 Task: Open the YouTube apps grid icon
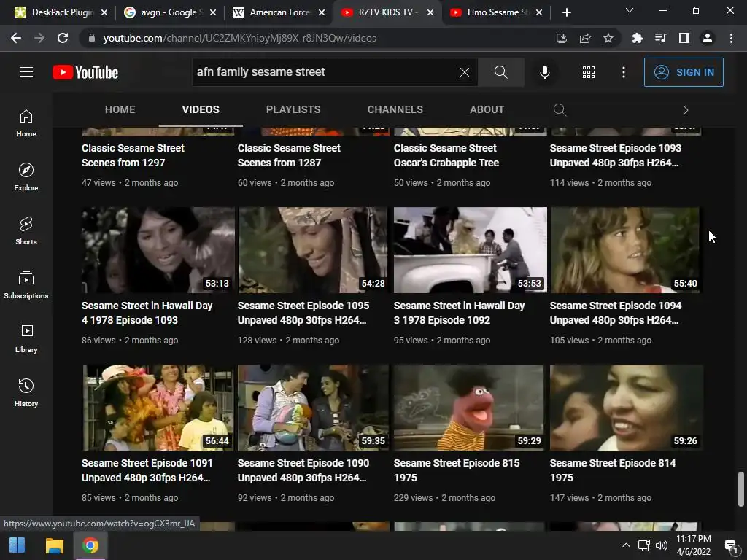click(589, 72)
